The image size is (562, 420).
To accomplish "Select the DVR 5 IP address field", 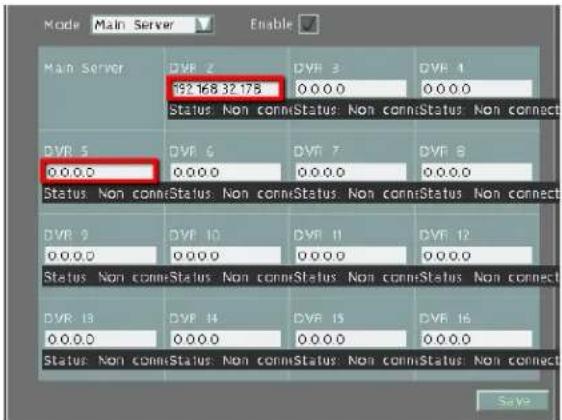I will pos(100,172).
